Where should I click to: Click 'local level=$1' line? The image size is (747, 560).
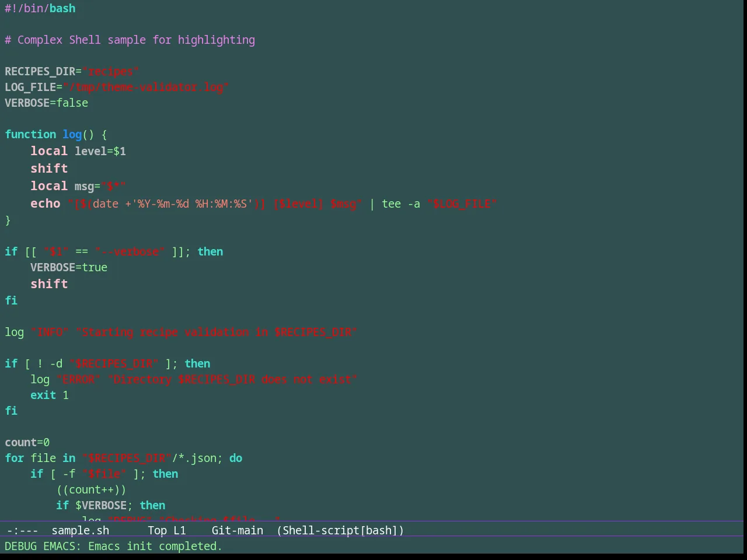tap(78, 151)
